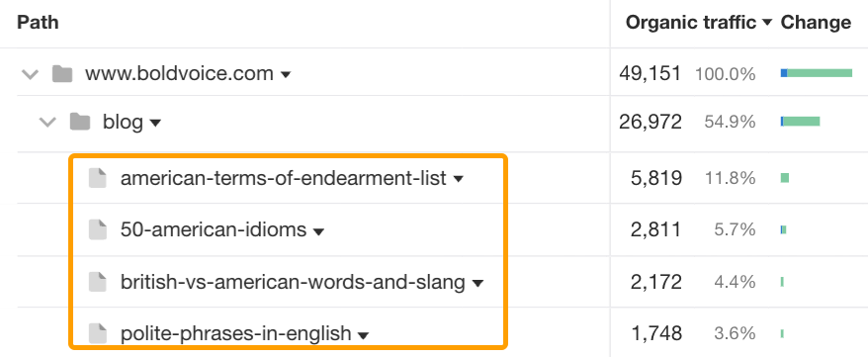The image size is (868, 357).
Task: Open the british-vs-american-words-and-slang dropdown caret
Action: [477, 284]
